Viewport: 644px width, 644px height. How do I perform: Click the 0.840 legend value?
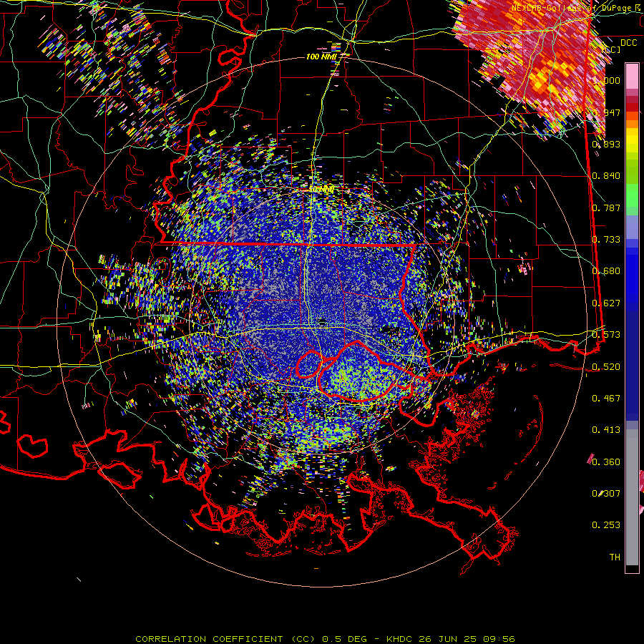[x=606, y=176]
